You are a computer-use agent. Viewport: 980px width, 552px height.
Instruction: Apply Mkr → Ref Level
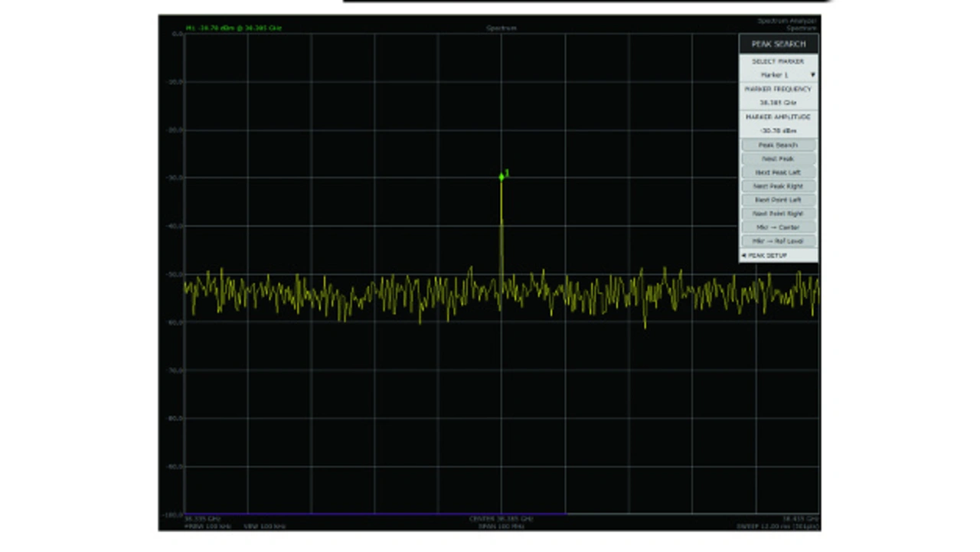778,241
